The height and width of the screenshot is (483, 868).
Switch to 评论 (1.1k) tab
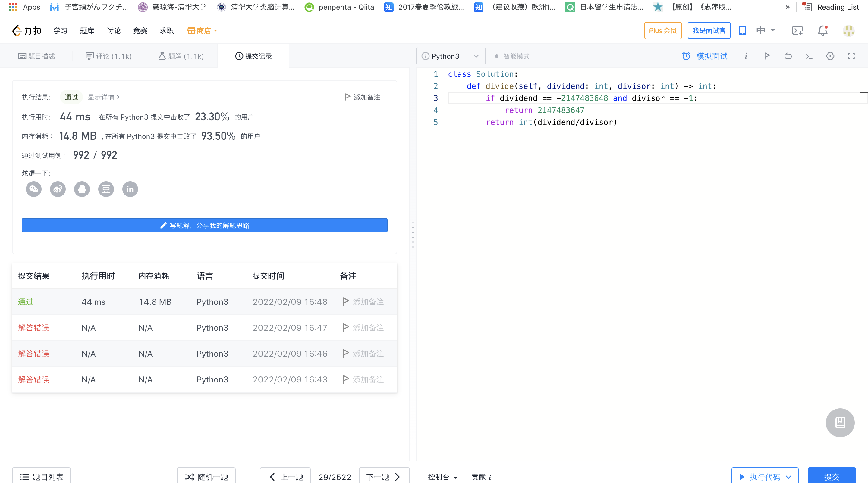click(x=108, y=56)
